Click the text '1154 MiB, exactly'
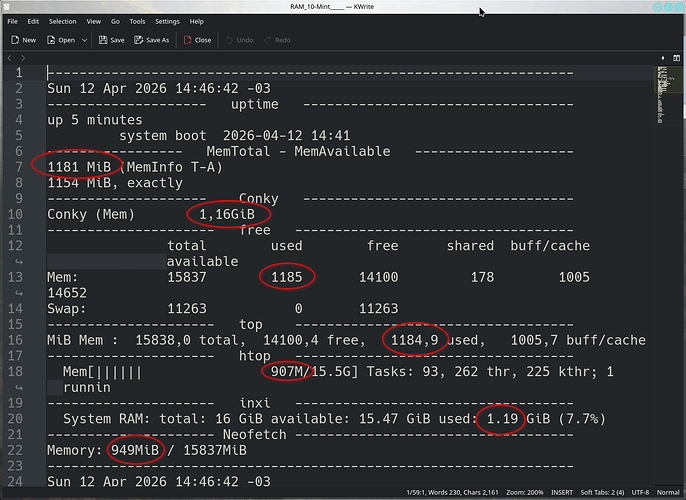Screen dimensions: 686x500 point(115,183)
